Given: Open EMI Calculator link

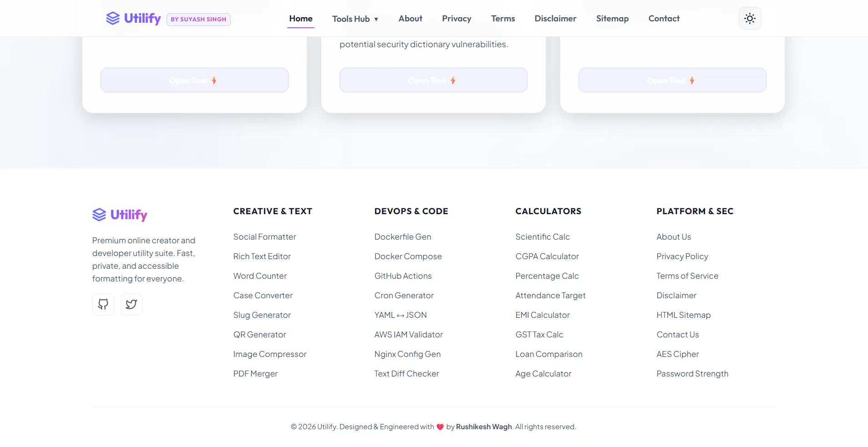Looking at the screenshot, I should pos(543,315).
